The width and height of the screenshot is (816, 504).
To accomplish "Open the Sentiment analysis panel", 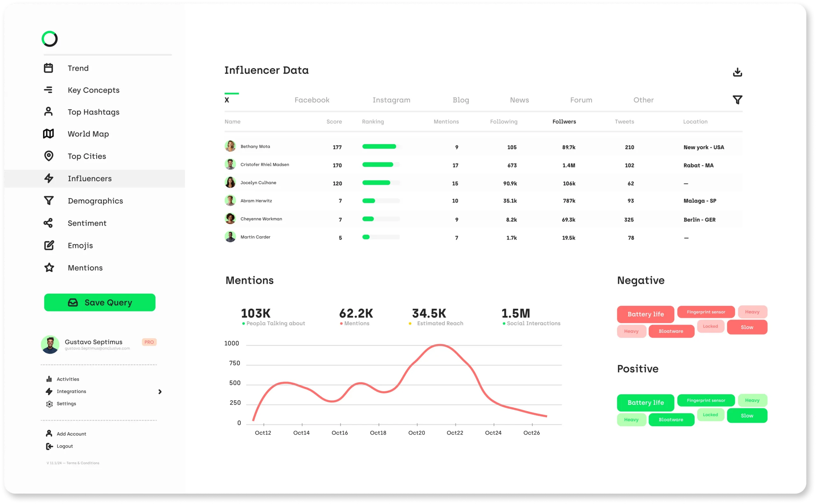I will (87, 223).
